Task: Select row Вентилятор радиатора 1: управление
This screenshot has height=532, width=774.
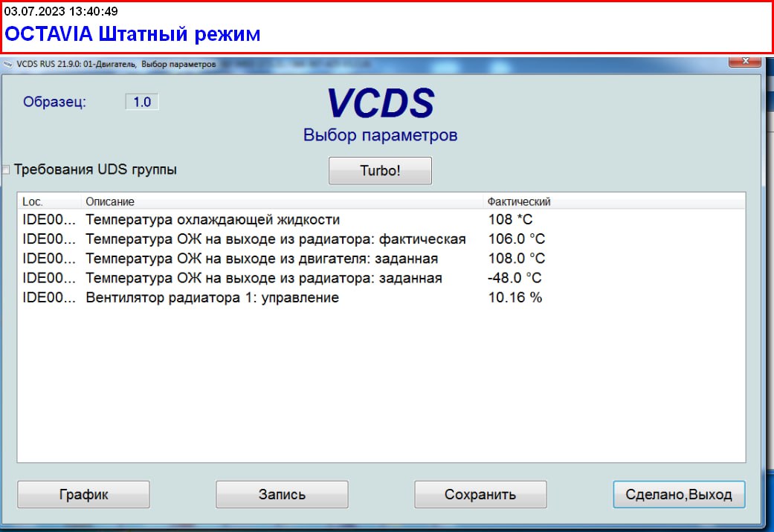Action: 381,298
